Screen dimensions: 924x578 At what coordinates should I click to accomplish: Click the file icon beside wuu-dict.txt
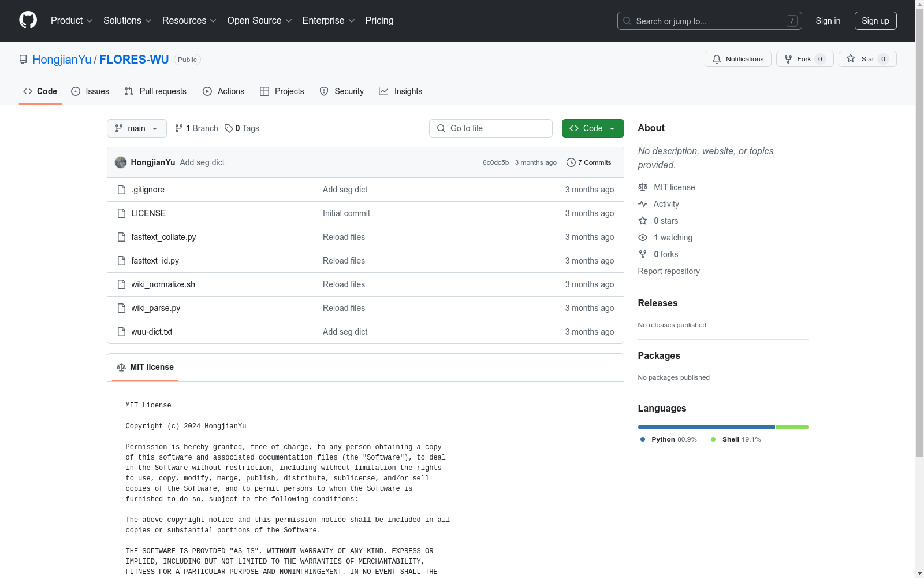[121, 332]
